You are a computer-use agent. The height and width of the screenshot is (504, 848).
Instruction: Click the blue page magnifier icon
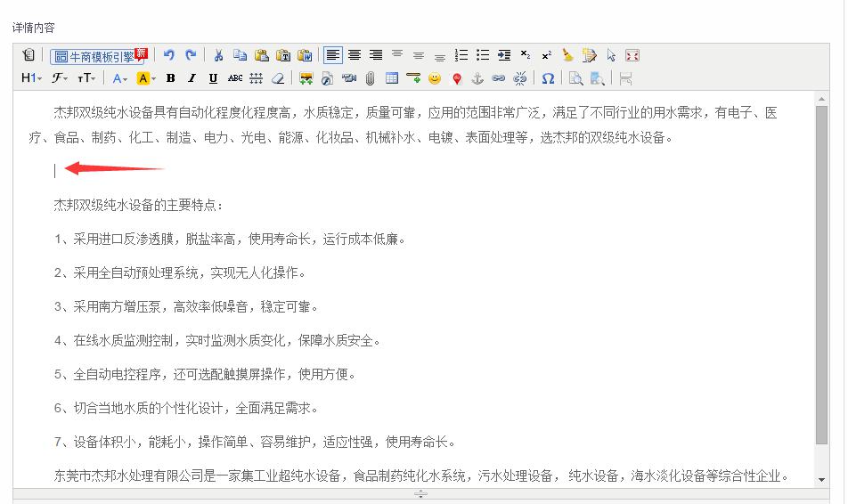(597, 78)
